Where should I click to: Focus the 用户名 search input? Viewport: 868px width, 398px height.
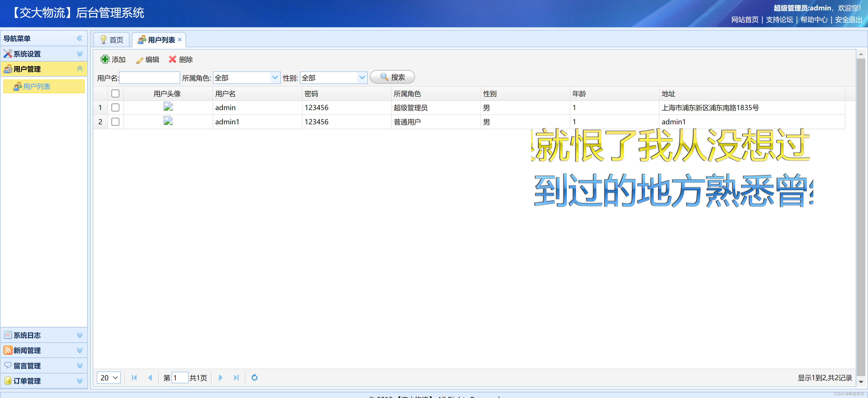[x=150, y=78]
